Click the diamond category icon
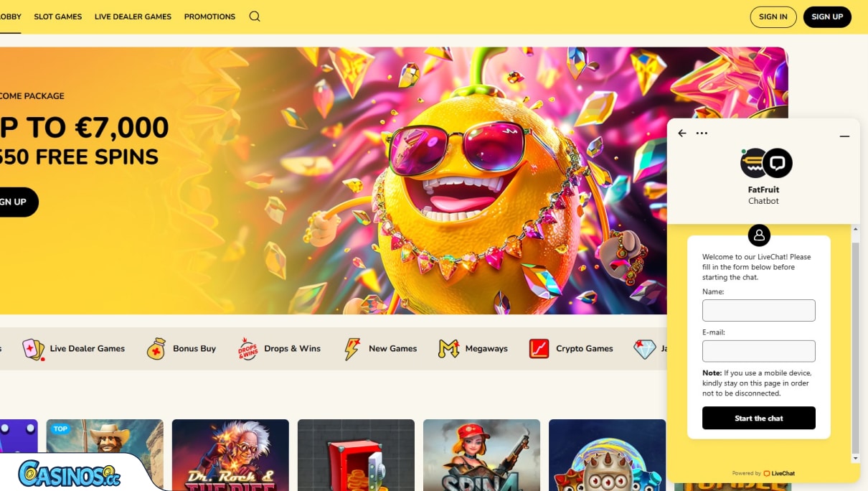The height and width of the screenshot is (491, 868). 645,350
